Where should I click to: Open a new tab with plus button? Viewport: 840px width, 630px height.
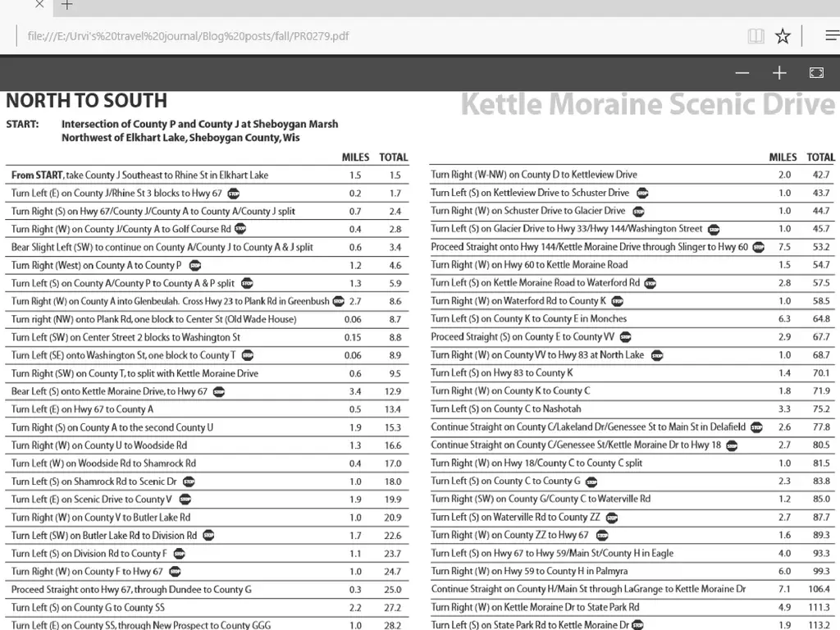tap(66, 5)
